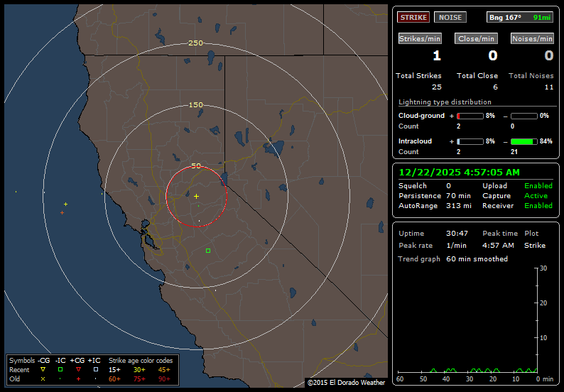The image size is (564, 392).
Task: Click the old +CG red plus legend symbol
Action: (78, 379)
